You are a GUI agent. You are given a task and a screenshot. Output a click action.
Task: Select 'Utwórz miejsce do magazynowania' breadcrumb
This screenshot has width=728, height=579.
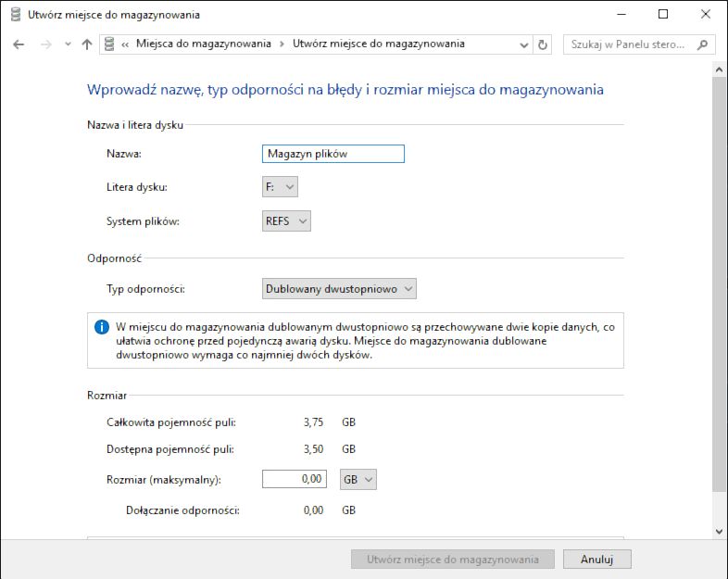[x=379, y=44]
